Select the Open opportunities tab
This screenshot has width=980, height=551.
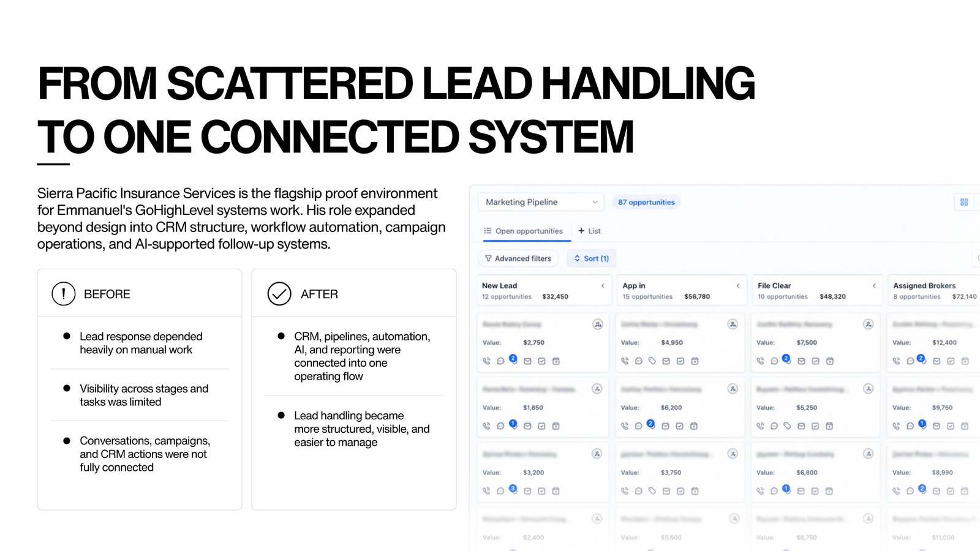[x=523, y=231]
